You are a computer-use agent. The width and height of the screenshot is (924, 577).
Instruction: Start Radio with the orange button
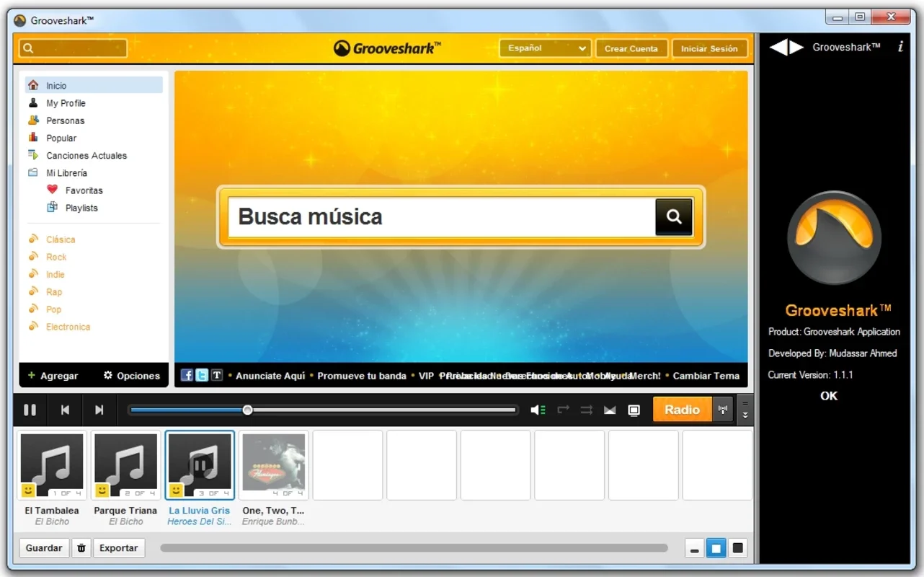[682, 410]
